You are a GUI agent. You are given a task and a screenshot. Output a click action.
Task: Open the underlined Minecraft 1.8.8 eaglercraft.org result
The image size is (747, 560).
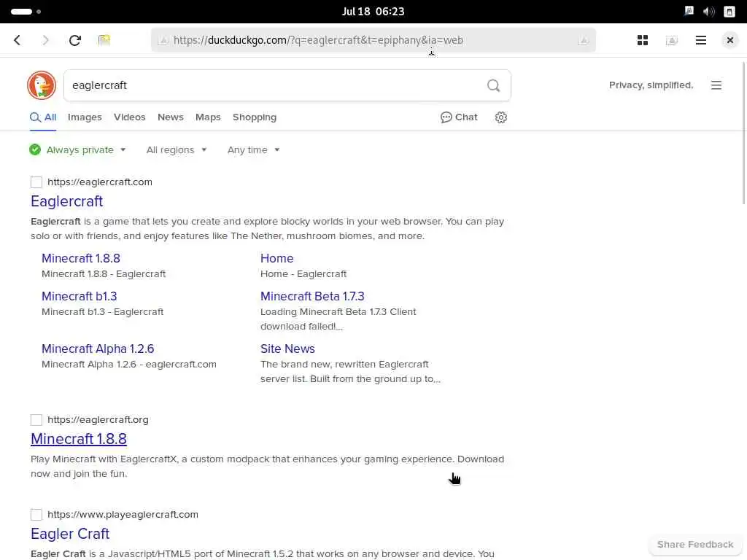coord(79,438)
